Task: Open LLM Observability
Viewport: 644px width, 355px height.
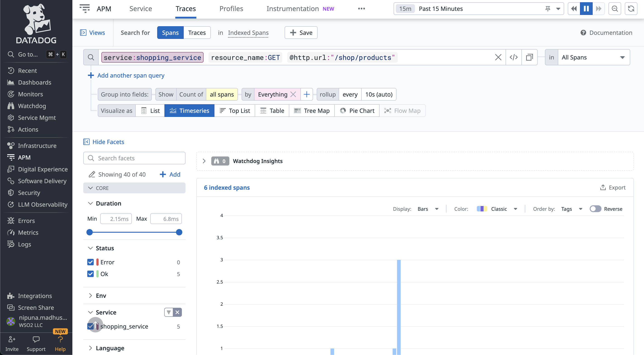Action: tap(37, 204)
